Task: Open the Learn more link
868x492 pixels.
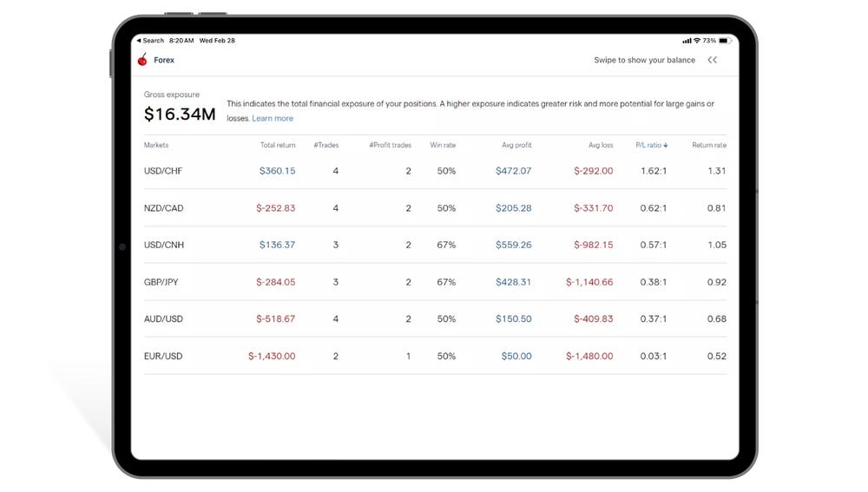Action: tap(273, 118)
